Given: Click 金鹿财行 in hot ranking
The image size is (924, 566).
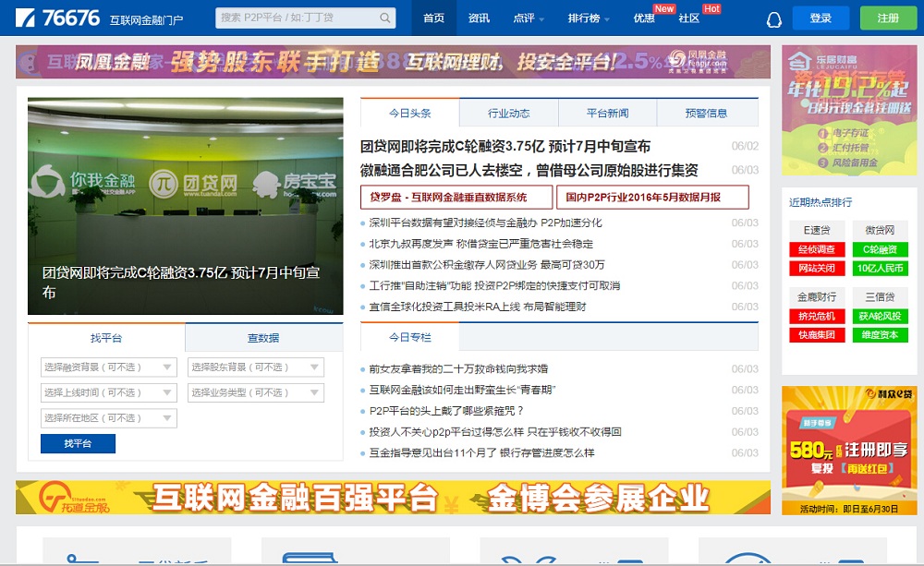Looking at the screenshot, I should [x=817, y=296].
